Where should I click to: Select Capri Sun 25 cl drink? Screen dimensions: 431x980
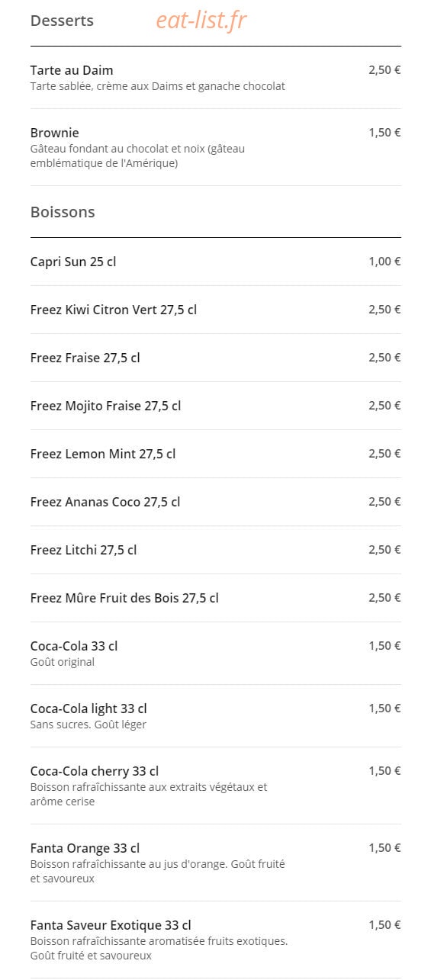[x=215, y=262]
